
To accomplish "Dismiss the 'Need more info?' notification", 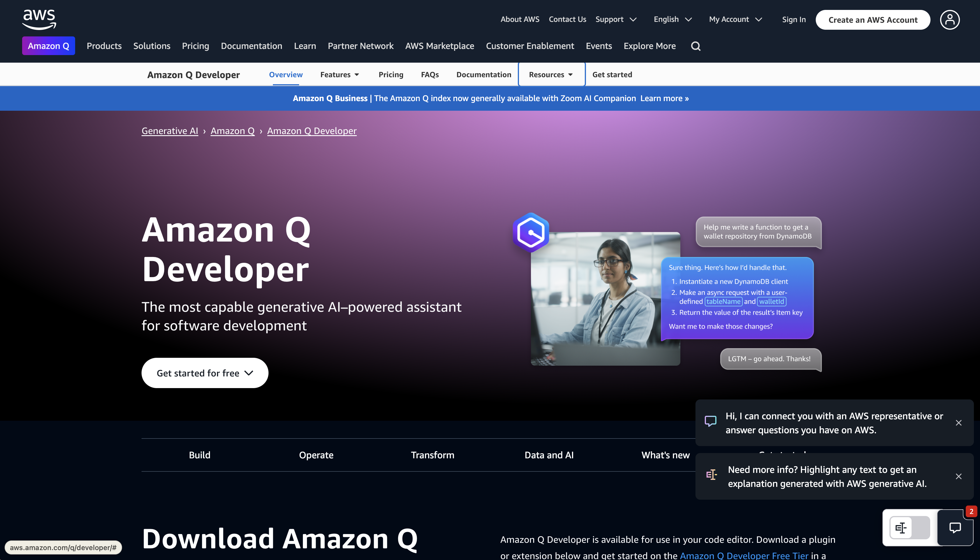I will pos(959,477).
